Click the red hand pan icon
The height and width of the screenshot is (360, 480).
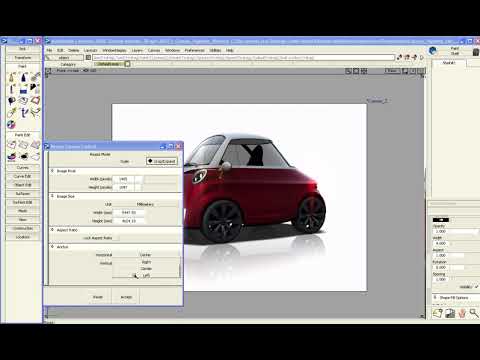(x=462, y=313)
